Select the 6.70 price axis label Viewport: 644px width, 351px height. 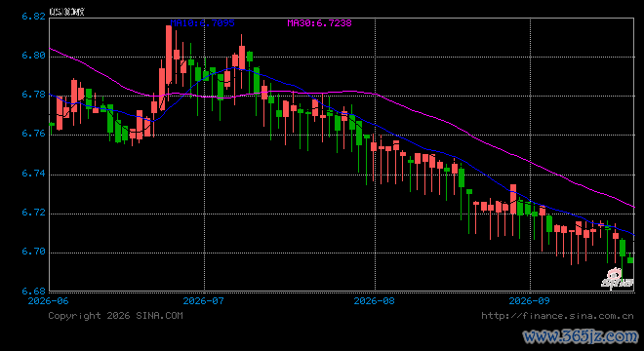pyautogui.click(x=34, y=252)
